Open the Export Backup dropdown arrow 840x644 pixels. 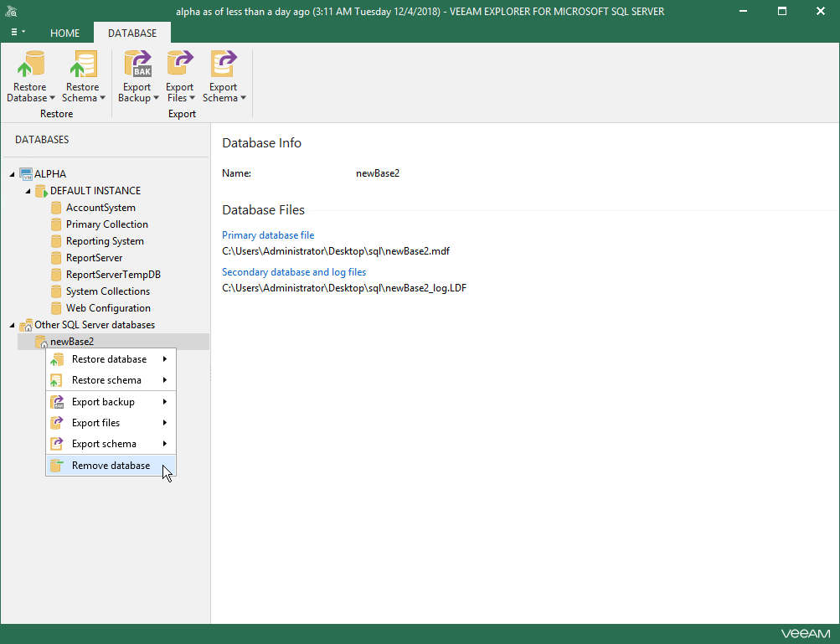click(x=156, y=98)
